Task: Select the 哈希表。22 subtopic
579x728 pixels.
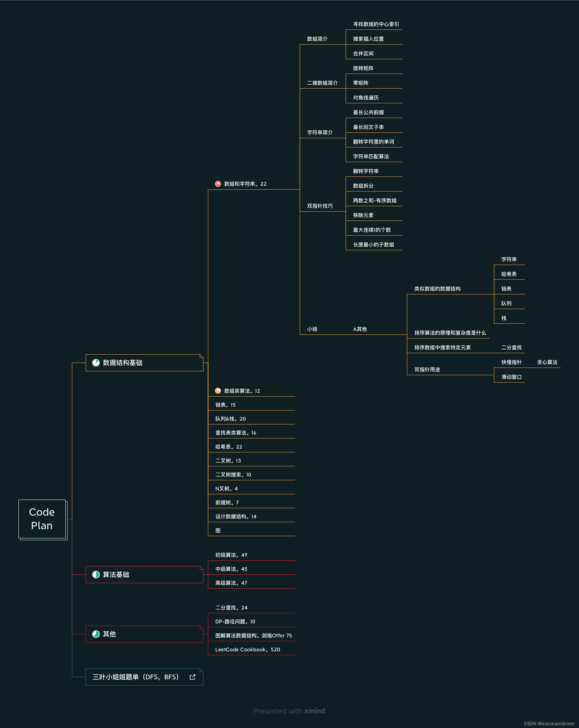Action: tap(229, 446)
